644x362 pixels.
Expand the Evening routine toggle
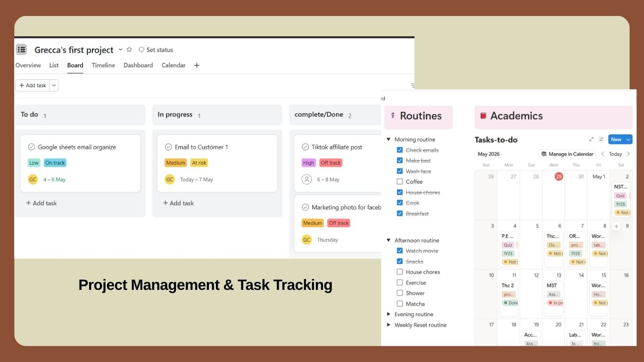coord(388,314)
